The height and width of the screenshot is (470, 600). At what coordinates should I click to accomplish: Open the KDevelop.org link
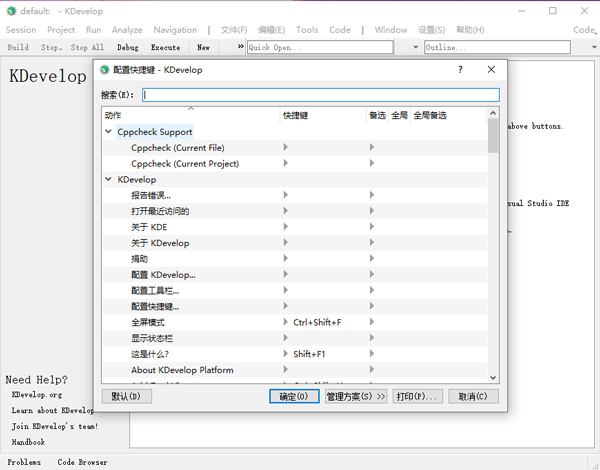(x=37, y=395)
